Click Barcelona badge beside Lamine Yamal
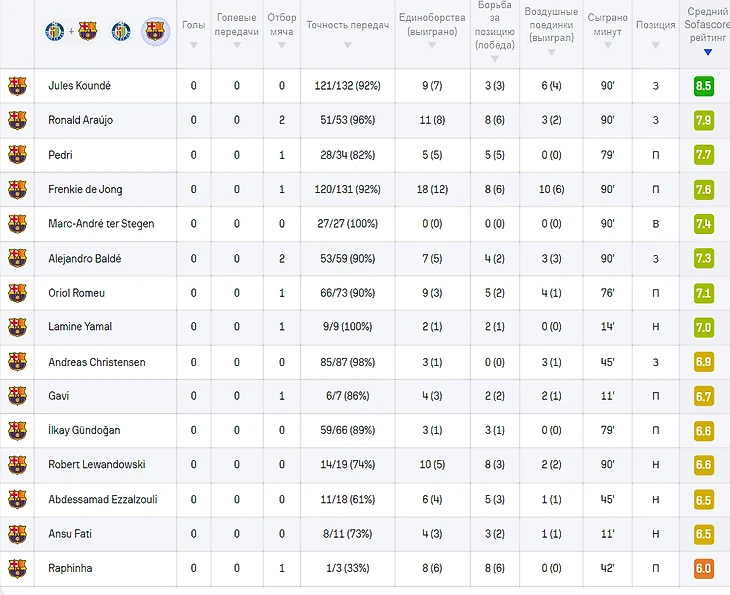The height and width of the screenshot is (595, 730). (x=17, y=327)
